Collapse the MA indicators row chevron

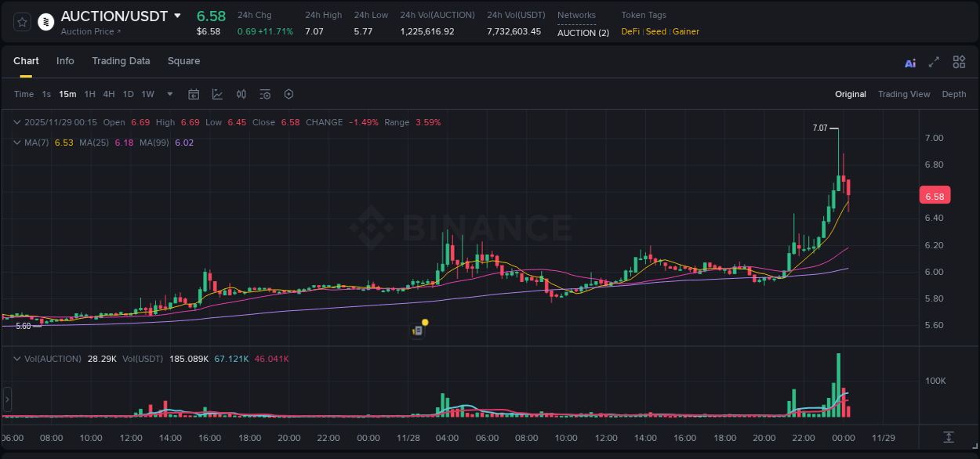[16, 143]
